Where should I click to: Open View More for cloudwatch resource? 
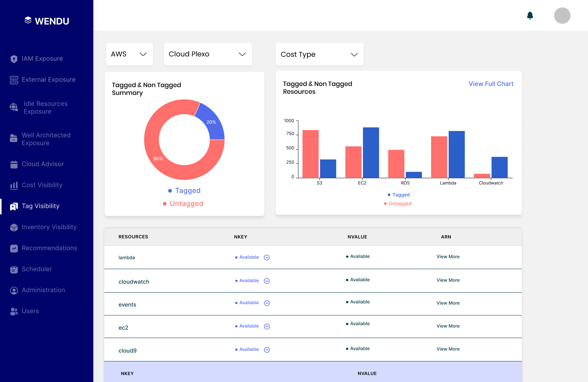pyautogui.click(x=448, y=280)
